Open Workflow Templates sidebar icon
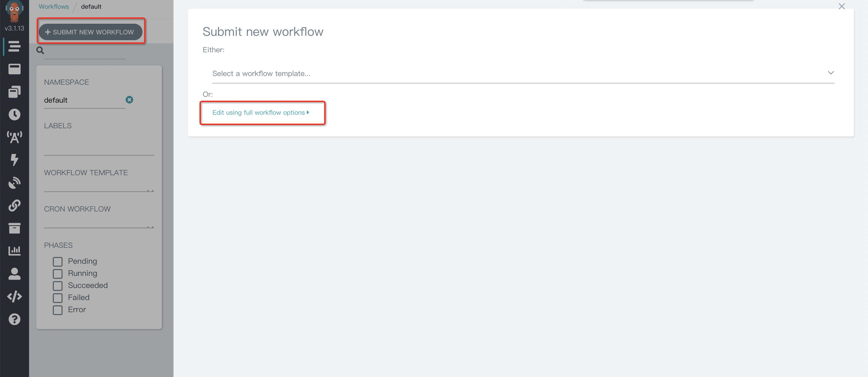Viewport: 868px width, 377px height. pyautogui.click(x=14, y=69)
